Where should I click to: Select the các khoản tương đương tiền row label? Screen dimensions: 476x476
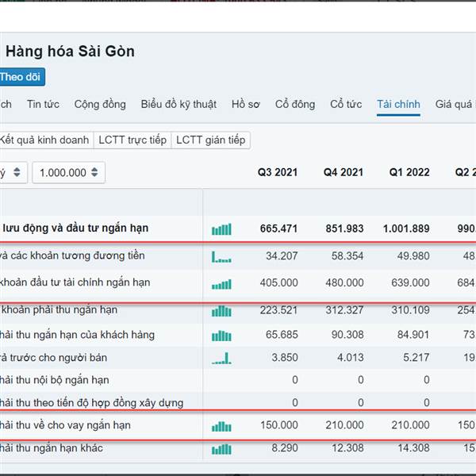[x=72, y=255]
